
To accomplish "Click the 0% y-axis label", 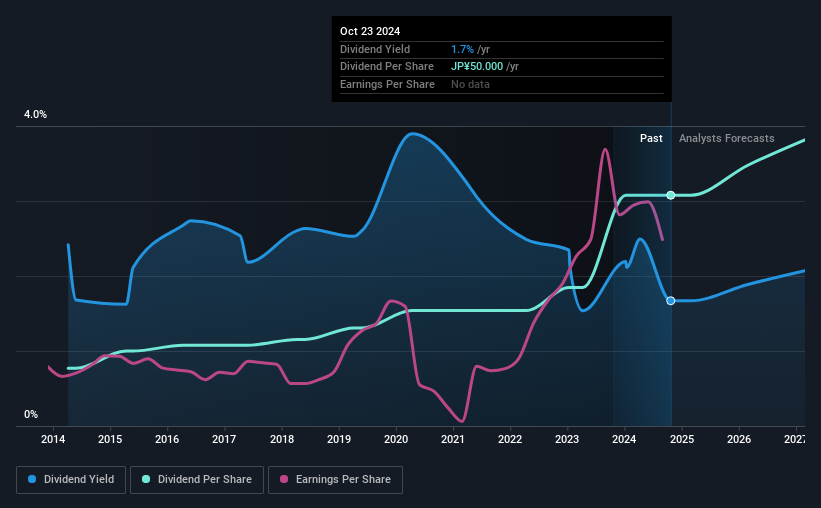I will click(31, 414).
